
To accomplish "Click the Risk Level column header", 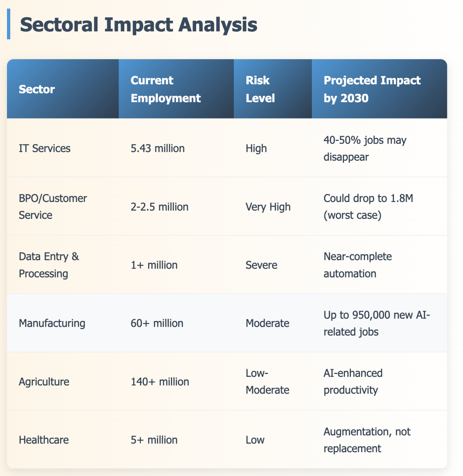I will 260,89.
